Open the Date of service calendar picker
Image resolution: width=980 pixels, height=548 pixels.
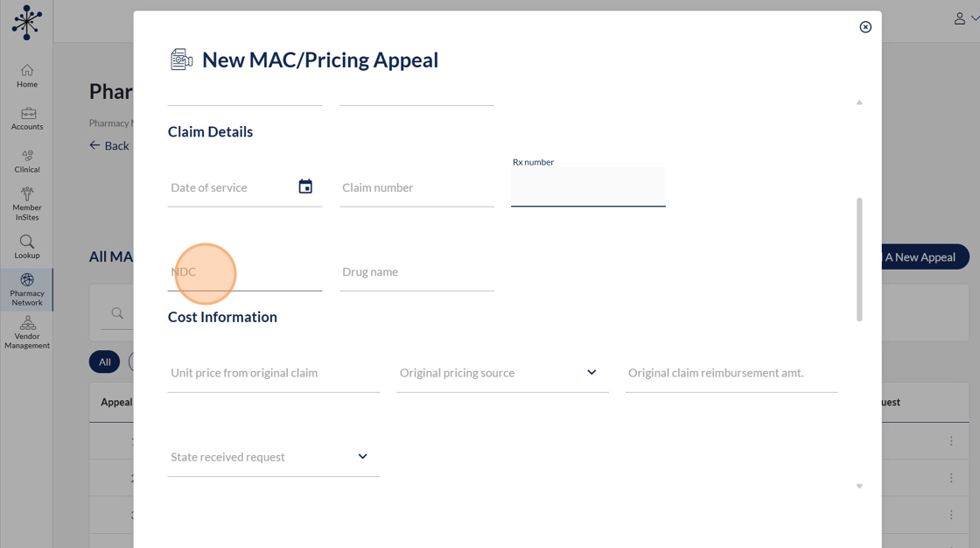pos(305,186)
